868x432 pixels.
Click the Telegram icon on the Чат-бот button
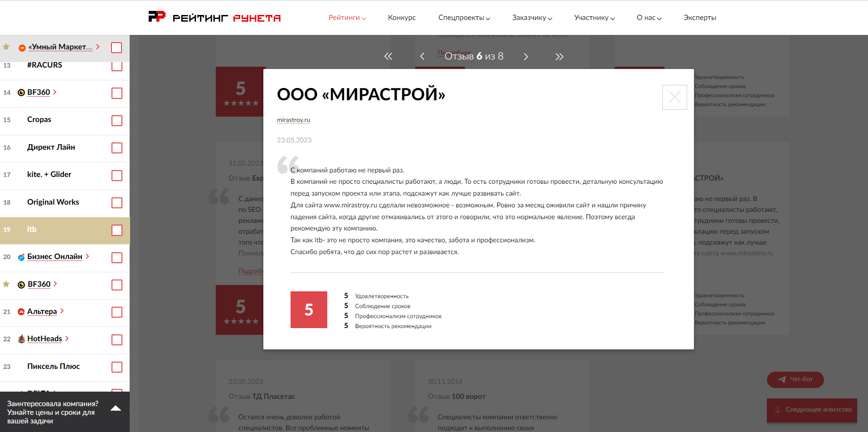(782, 379)
